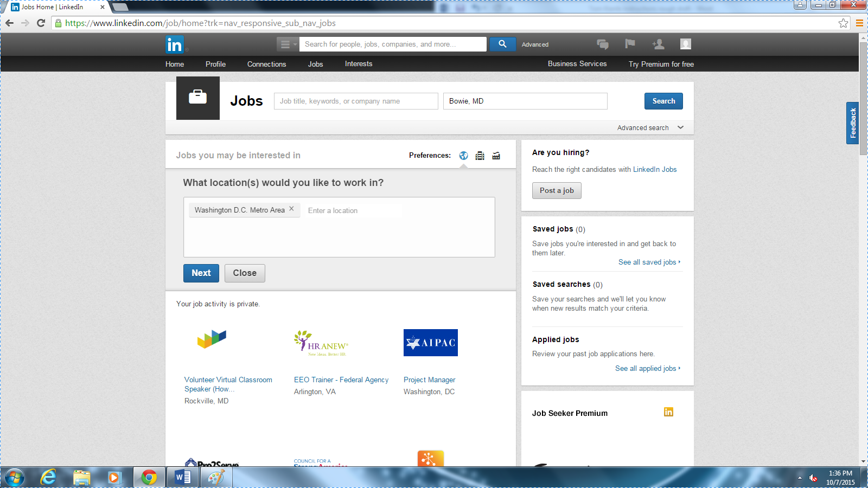Open the profile photo account menu

pos(686,44)
